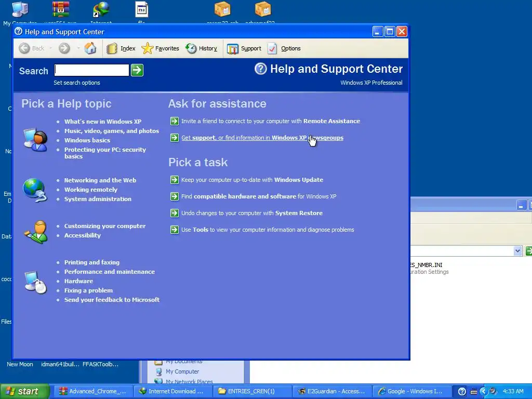Open System administration help topic

point(98,199)
